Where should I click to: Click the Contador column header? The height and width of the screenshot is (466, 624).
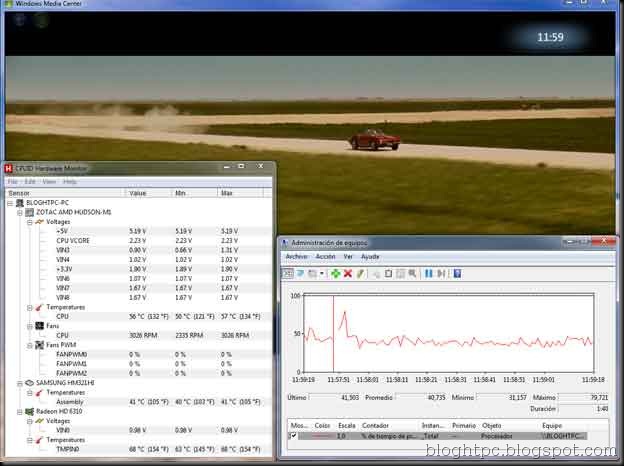[x=376, y=424]
